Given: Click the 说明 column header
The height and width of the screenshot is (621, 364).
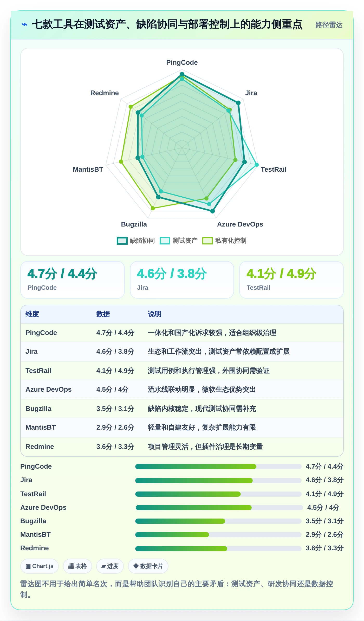Looking at the screenshot, I should pos(154,314).
